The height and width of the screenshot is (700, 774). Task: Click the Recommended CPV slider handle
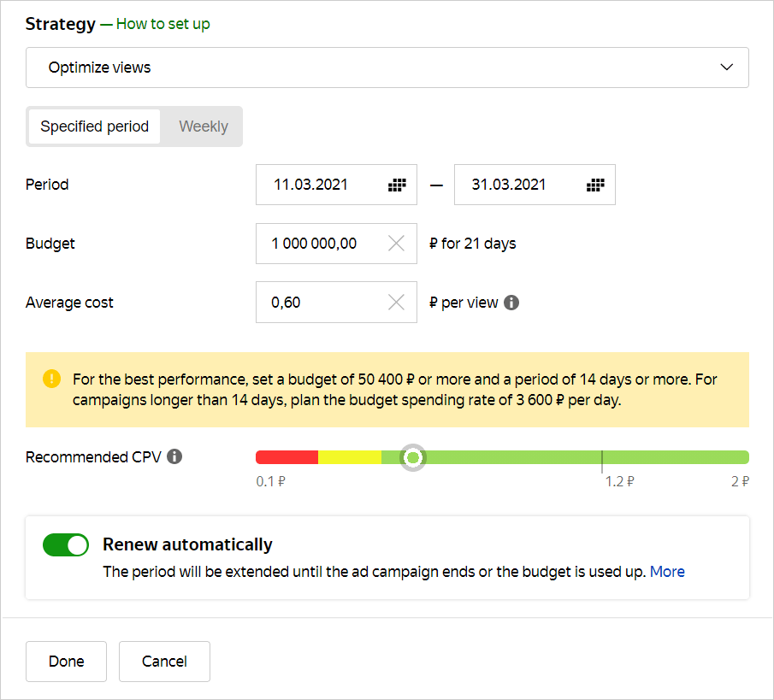(x=413, y=457)
